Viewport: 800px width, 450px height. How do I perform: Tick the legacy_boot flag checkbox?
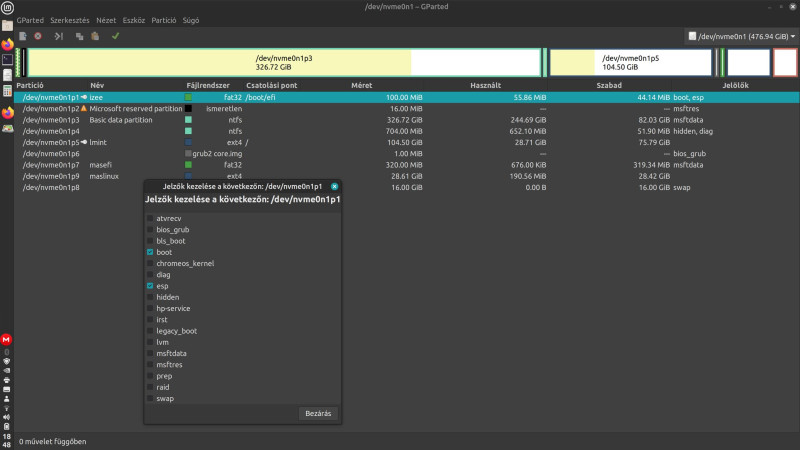(150, 331)
